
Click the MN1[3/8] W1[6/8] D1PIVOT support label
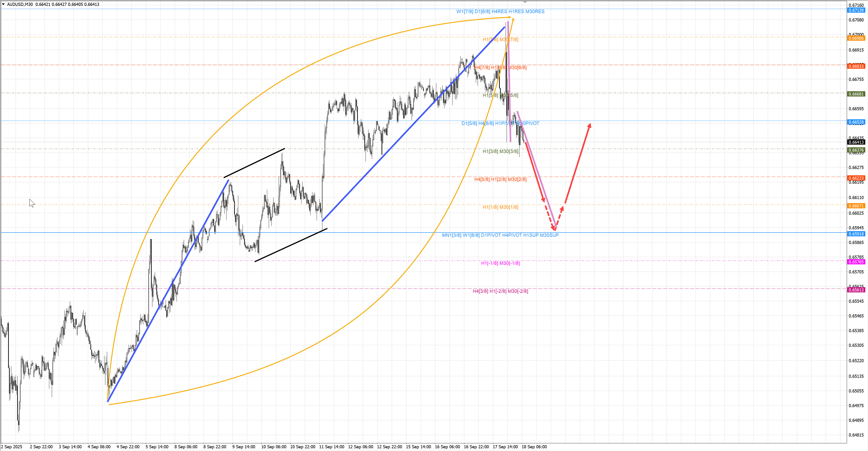point(500,235)
